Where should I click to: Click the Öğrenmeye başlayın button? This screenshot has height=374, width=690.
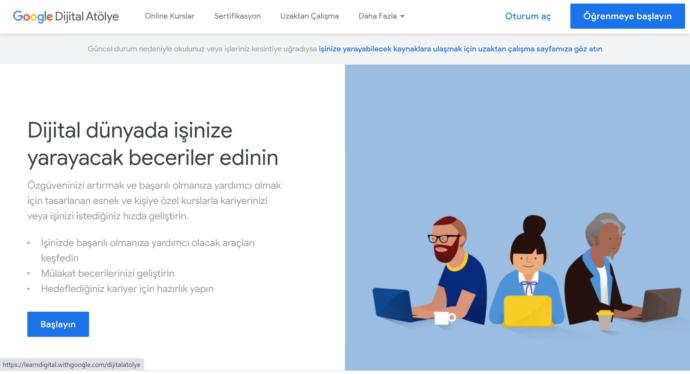(628, 16)
